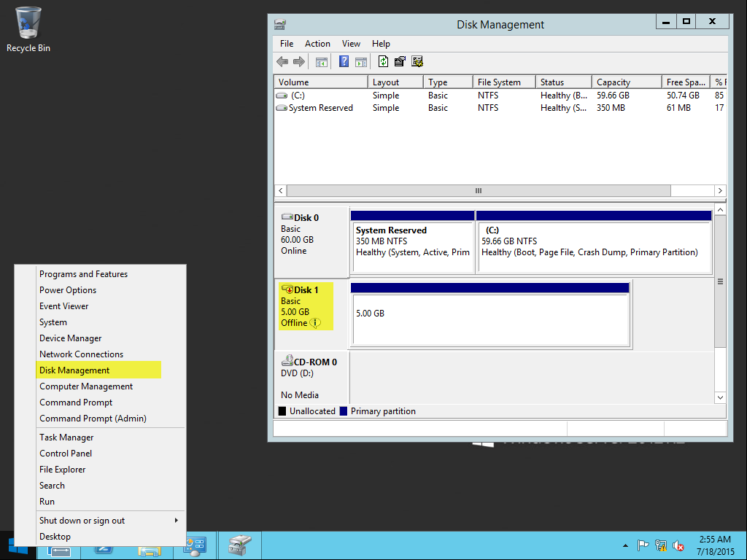This screenshot has height=560, width=747.
Task: Show hidden tray icons with the up arrow
Action: (x=625, y=545)
